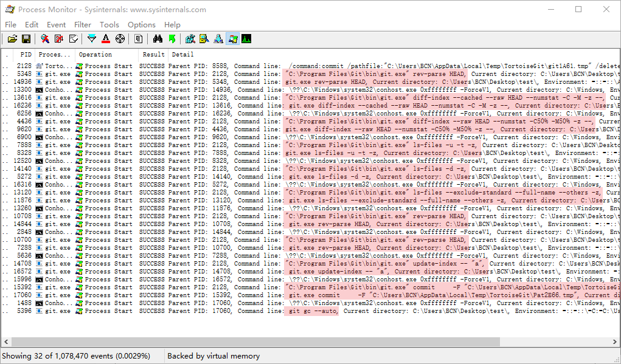
Task: Open the Edit menu
Action: tap(32, 24)
